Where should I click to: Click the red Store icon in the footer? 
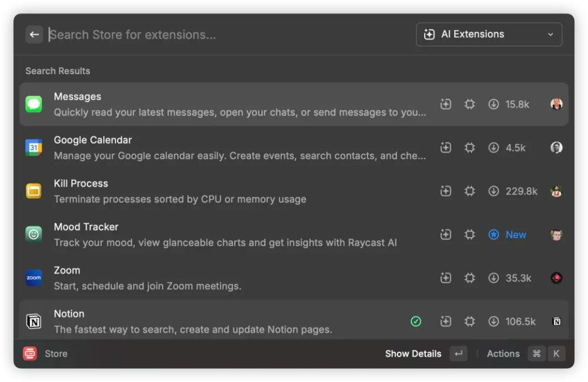coord(29,354)
